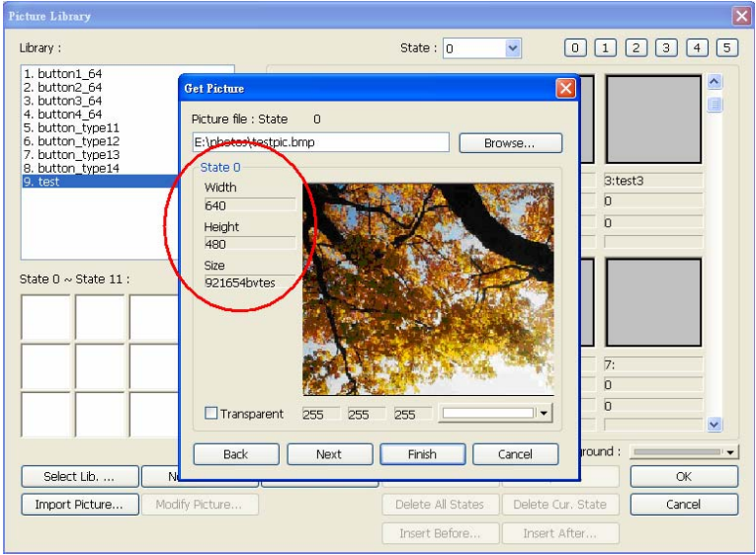Click the Height value field 480
This screenshot has width=756, height=555.
click(250, 244)
